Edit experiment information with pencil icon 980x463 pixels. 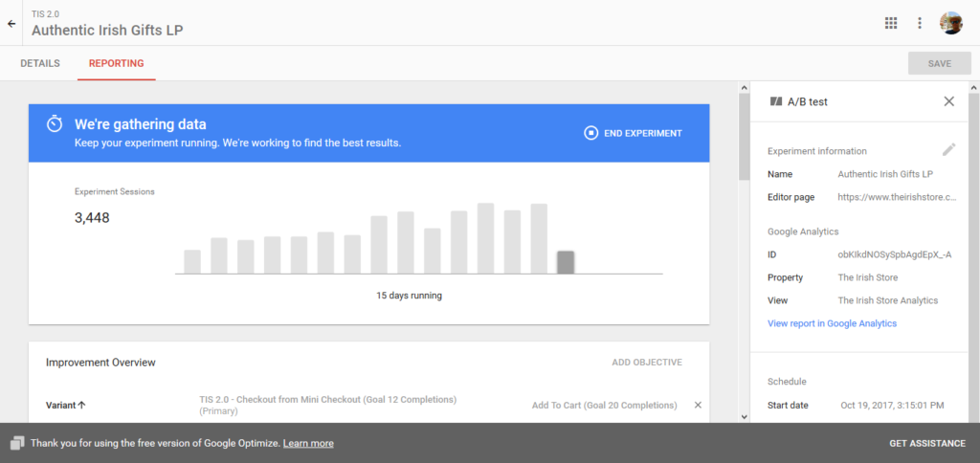[x=948, y=150]
